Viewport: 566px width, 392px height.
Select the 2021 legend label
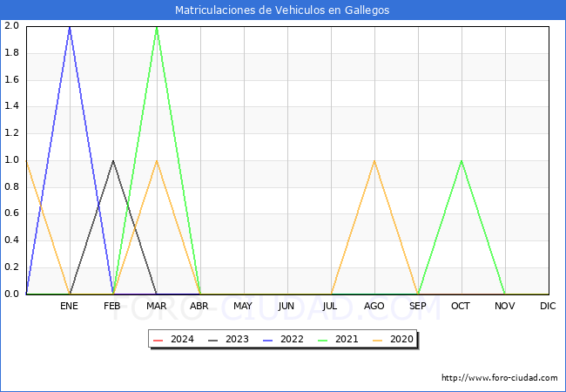(347, 340)
